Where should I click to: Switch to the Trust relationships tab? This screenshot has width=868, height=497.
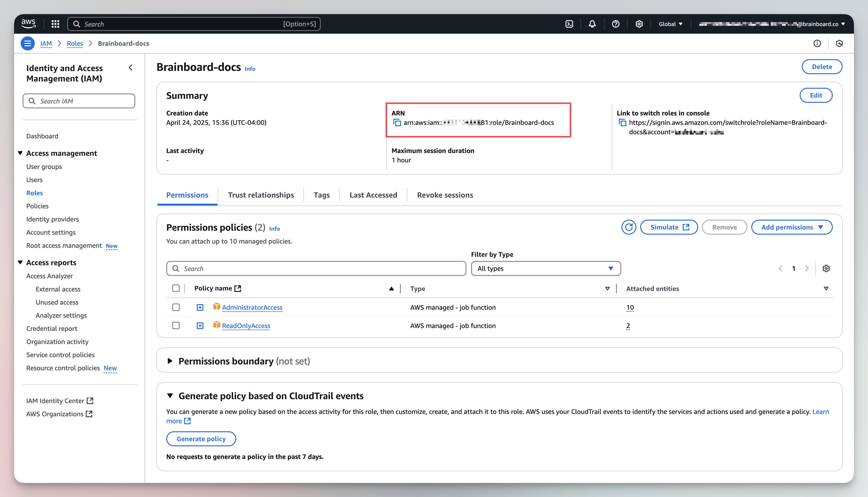261,195
